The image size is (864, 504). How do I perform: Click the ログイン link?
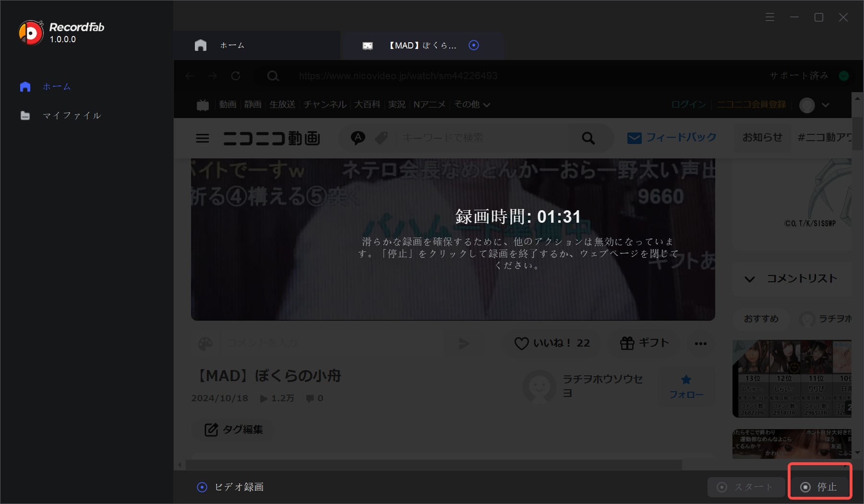688,105
